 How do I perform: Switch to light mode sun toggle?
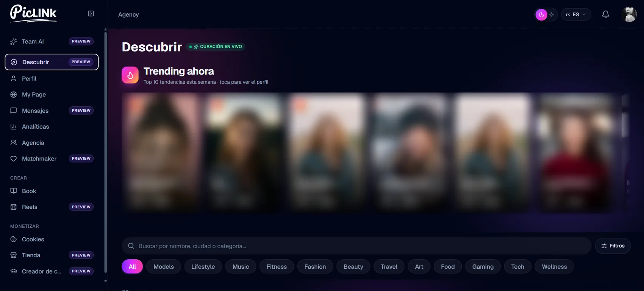(x=552, y=14)
